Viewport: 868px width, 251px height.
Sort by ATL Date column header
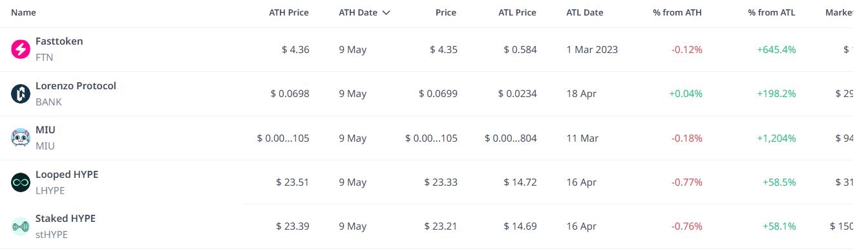(585, 12)
